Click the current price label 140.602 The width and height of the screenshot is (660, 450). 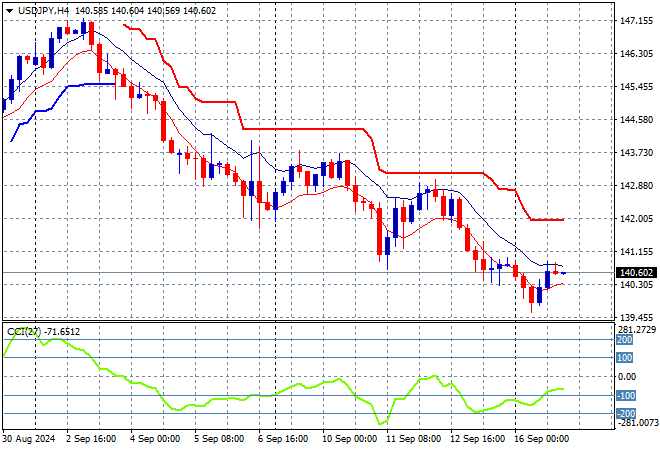point(637,272)
